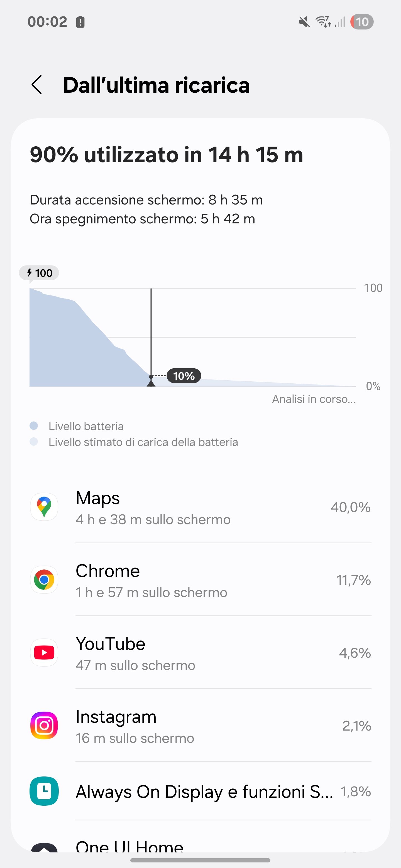
Task: Tap the 100 charge badge on graph
Action: tap(39, 273)
